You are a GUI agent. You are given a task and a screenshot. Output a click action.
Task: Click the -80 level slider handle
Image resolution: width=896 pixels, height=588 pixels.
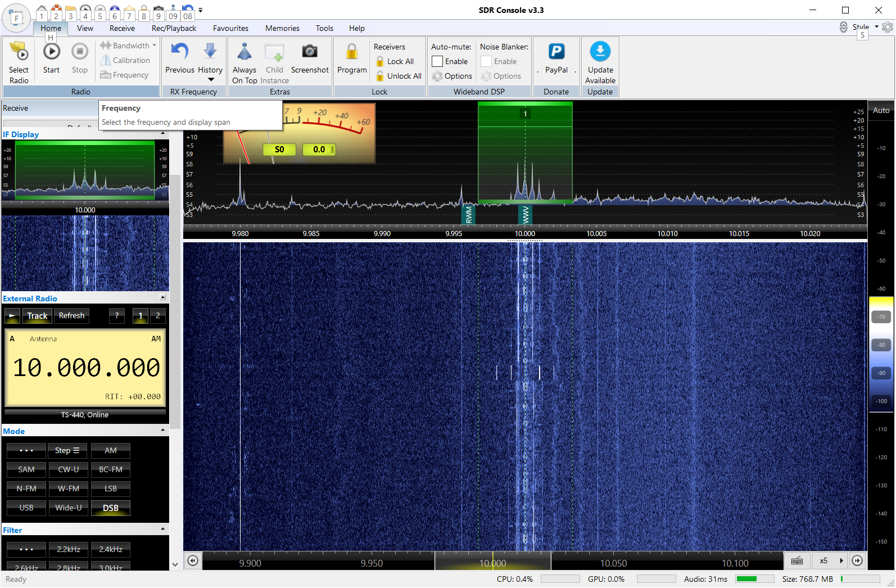pyautogui.click(x=881, y=345)
